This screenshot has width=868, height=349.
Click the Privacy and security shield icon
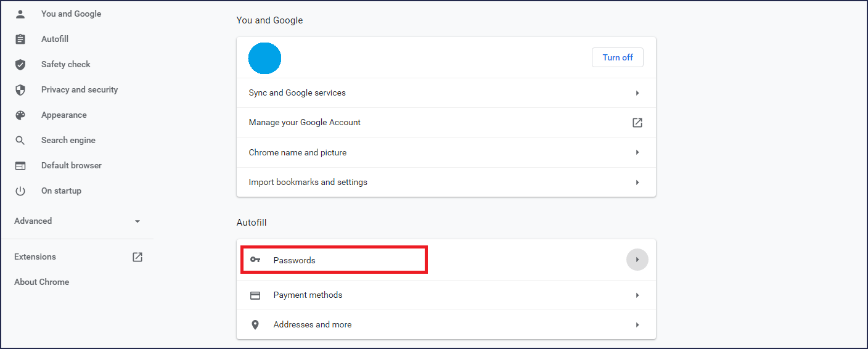[x=20, y=89]
